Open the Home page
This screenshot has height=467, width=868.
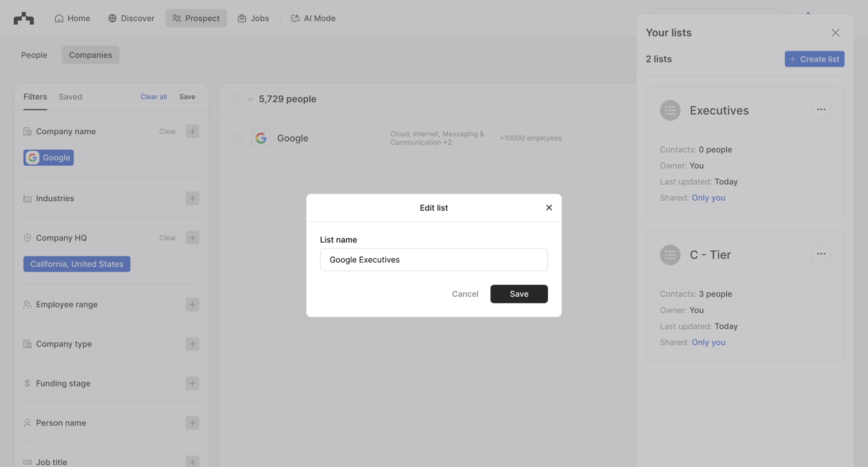tap(72, 18)
